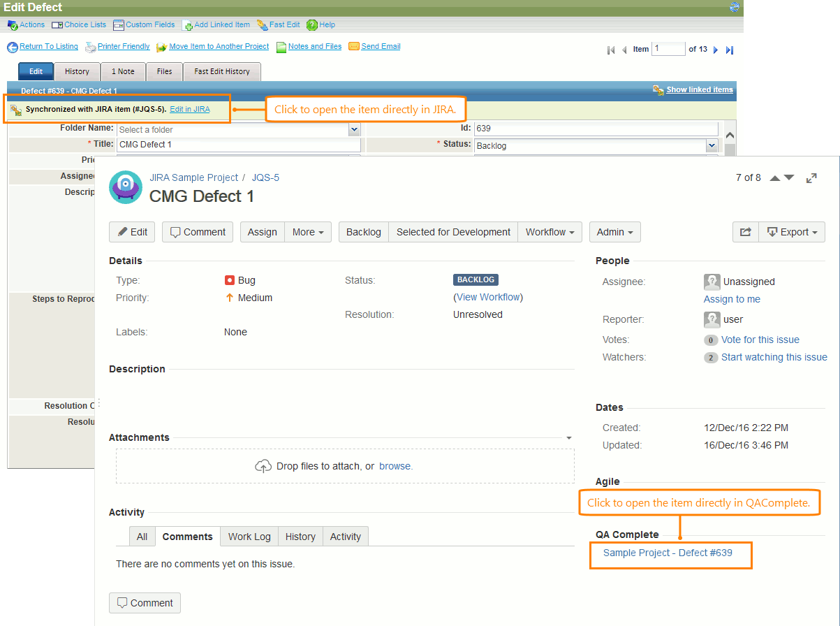Open the Admin dropdown in JIRA
This screenshot has height=626, width=840.
[x=615, y=232]
